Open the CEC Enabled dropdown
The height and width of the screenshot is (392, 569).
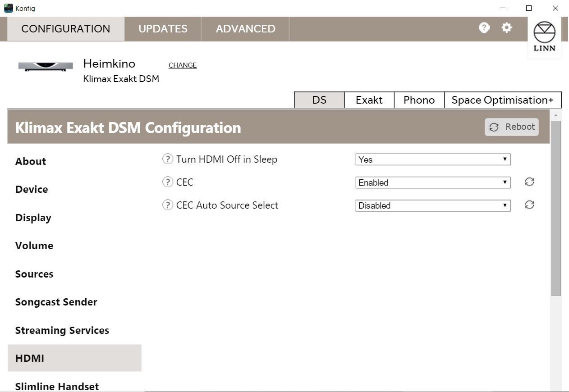pos(433,182)
